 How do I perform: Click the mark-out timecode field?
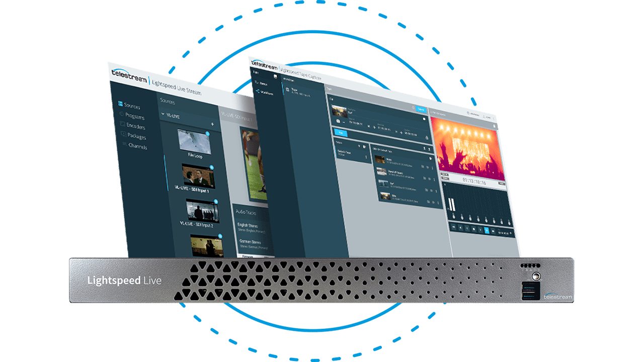384,128
